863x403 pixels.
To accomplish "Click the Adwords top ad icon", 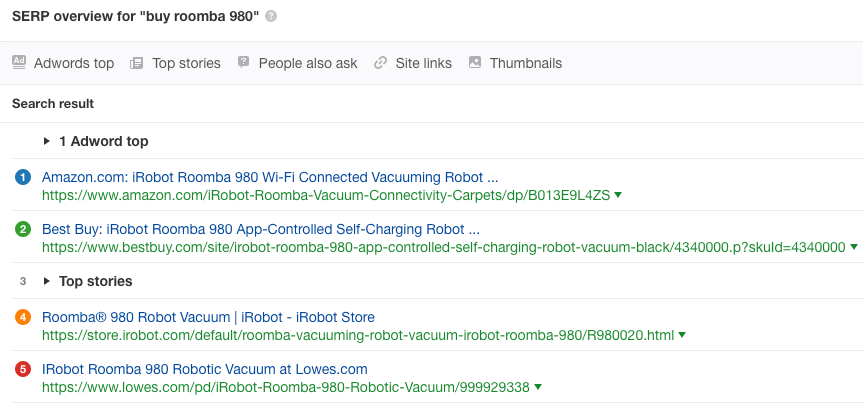I will (19, 62).
